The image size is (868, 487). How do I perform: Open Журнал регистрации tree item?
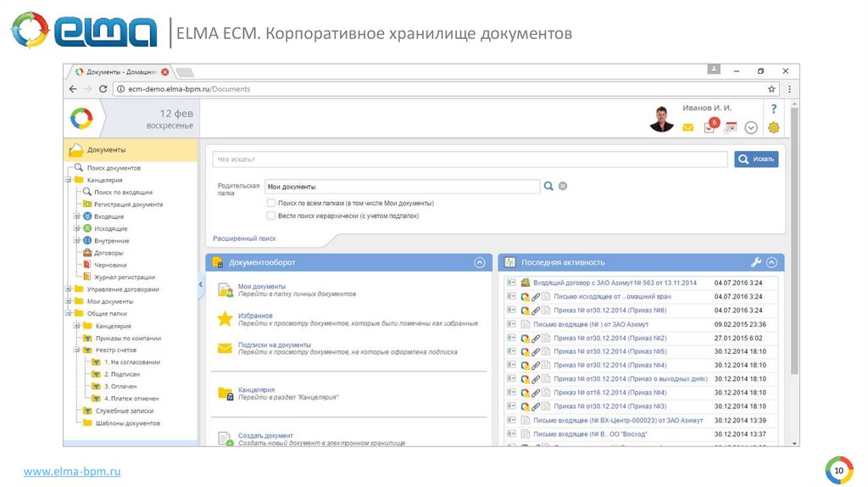pos(125,277)
